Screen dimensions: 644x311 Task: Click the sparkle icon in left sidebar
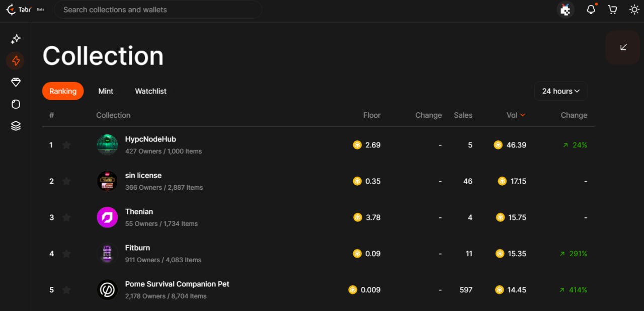[x=16, y=39]
